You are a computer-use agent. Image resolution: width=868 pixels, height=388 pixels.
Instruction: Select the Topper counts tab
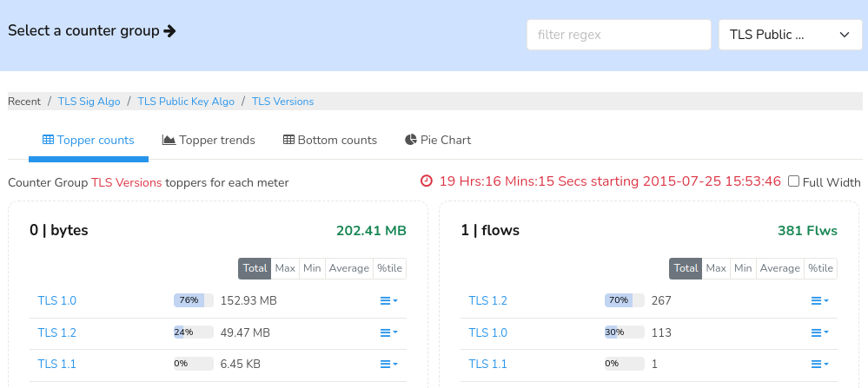click(x=89, y=140)
